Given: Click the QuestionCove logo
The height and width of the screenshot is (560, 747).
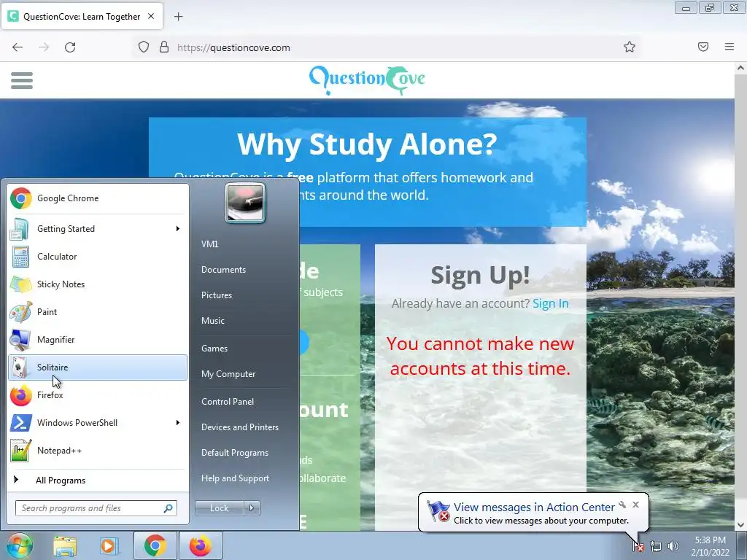Looking at the screenshot, I should click(367, 80).
